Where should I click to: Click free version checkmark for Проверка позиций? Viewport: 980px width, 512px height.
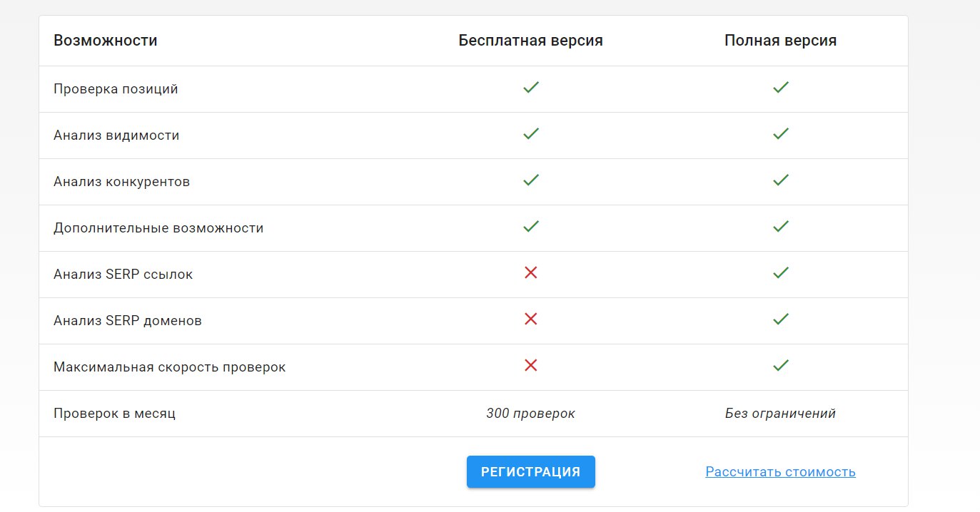pyautogui.click(x=530, y=88)
